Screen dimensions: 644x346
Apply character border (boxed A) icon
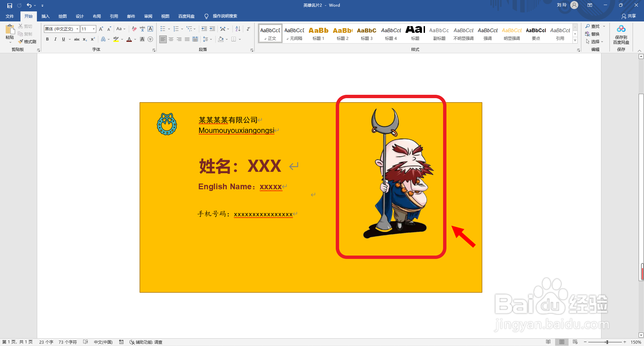[150, 29]
